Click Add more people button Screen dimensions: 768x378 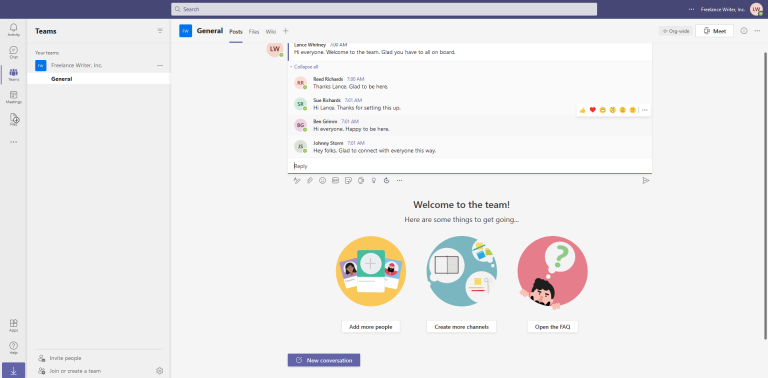(x=370, y=327)
